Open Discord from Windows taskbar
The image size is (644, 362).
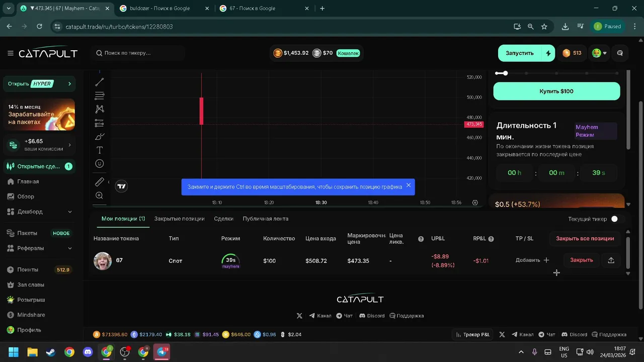pyautogui.click(x=88, y=352)
